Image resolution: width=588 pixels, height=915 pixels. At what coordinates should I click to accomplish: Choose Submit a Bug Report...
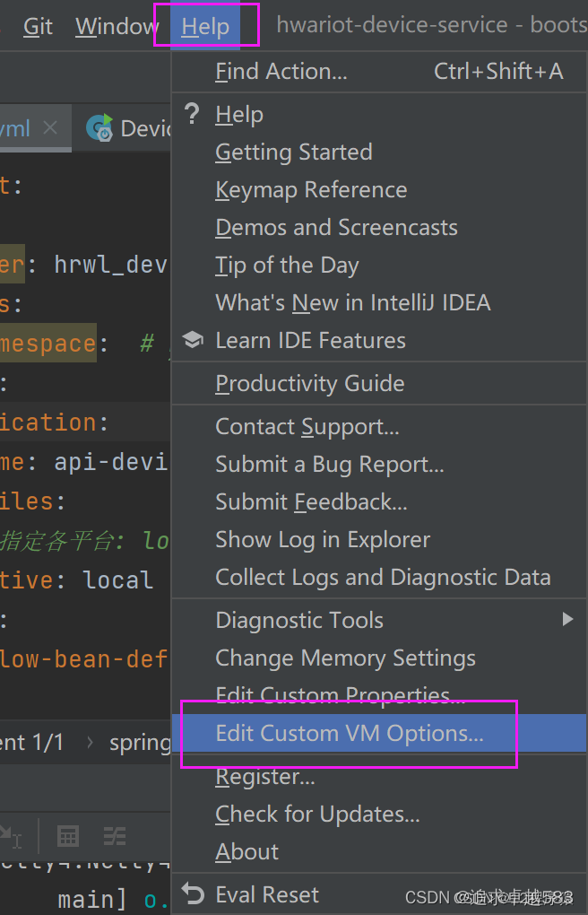coord(378,465)
